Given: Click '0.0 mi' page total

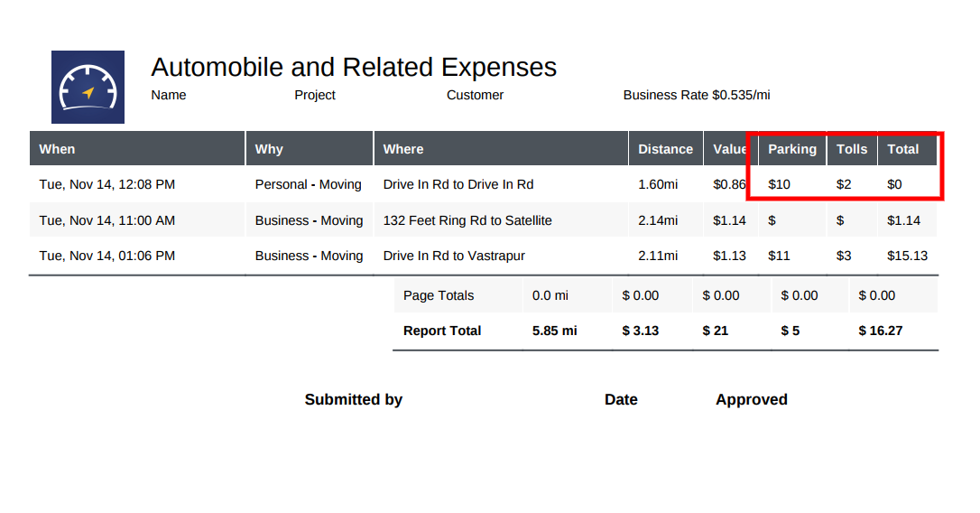Looking at the screenshot, I should click(x=550, y=296).
